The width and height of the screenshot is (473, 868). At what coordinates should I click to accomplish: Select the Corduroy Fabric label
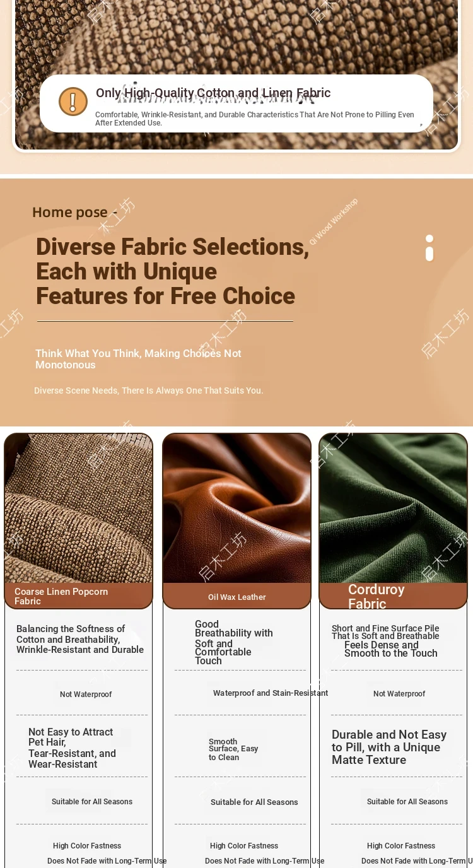377,597
